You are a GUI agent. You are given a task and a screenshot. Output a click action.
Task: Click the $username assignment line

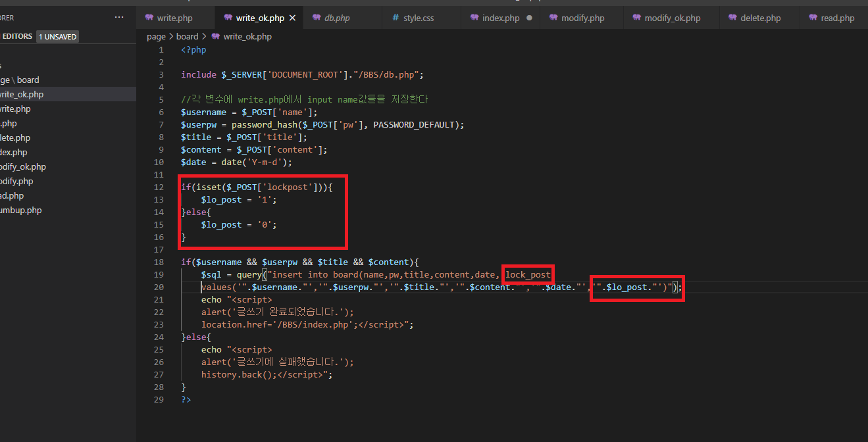[249, 112]
